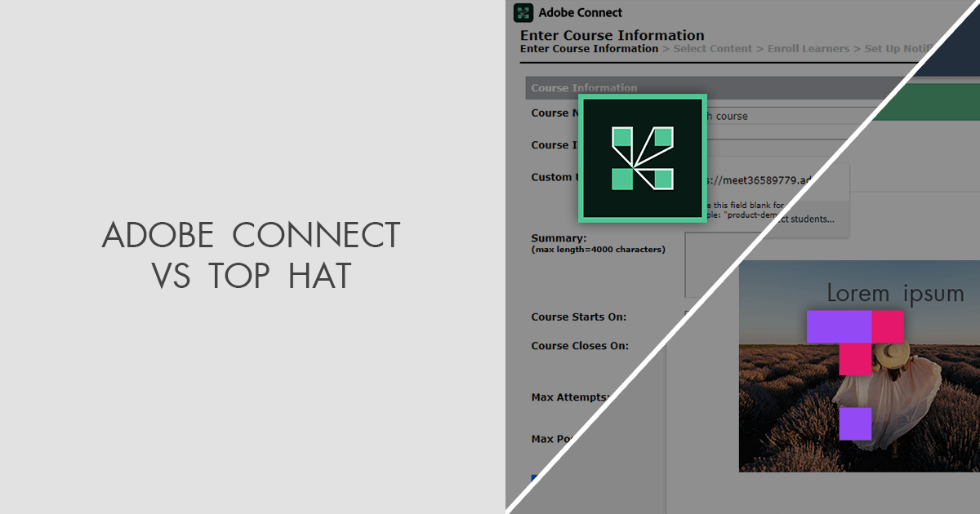Click the Custom URL field showing meet36589779
Image resolution: width=980 pixels, height=514 pixels.
tap(759, 180)
